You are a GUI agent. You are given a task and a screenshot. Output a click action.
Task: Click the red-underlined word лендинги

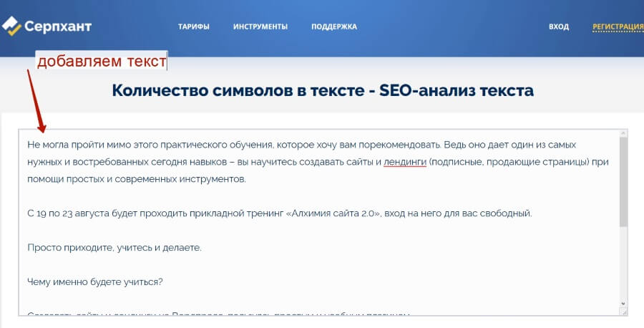pos(405,162)
